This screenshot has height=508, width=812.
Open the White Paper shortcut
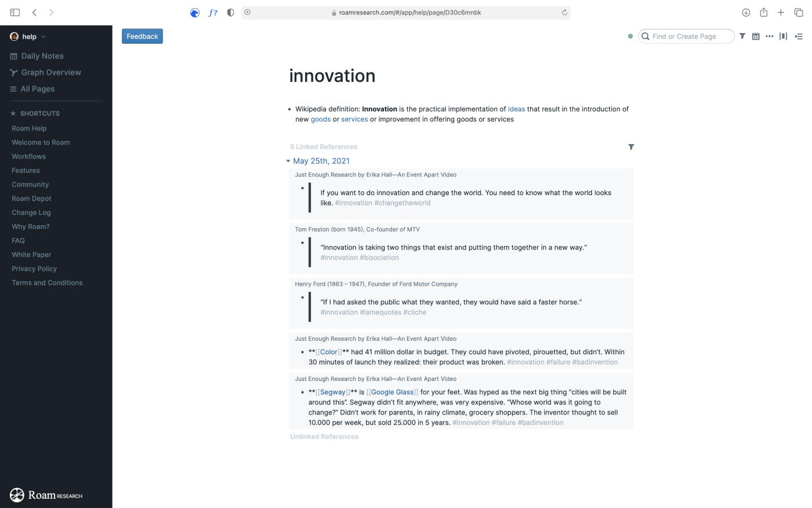(31, 254)
